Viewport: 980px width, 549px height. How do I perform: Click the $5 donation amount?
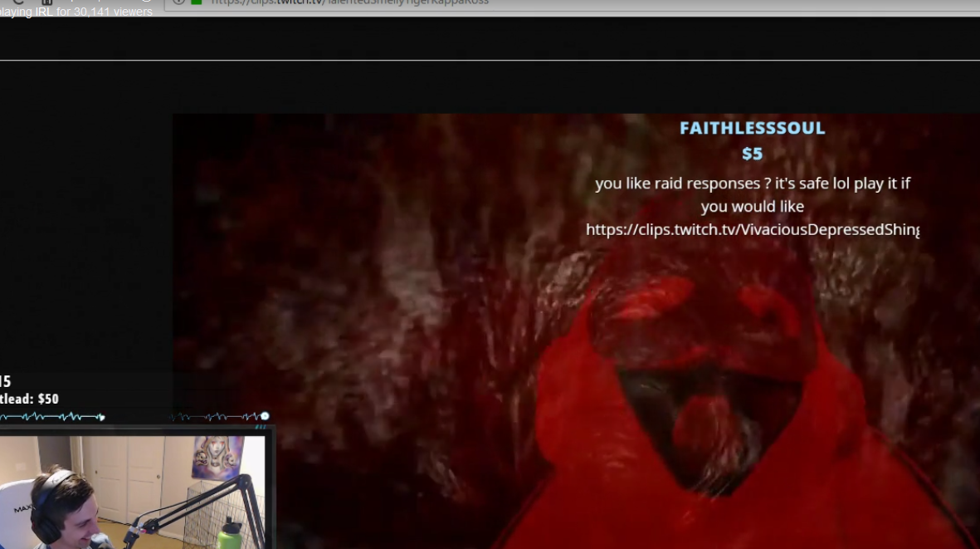coord(752,154)
